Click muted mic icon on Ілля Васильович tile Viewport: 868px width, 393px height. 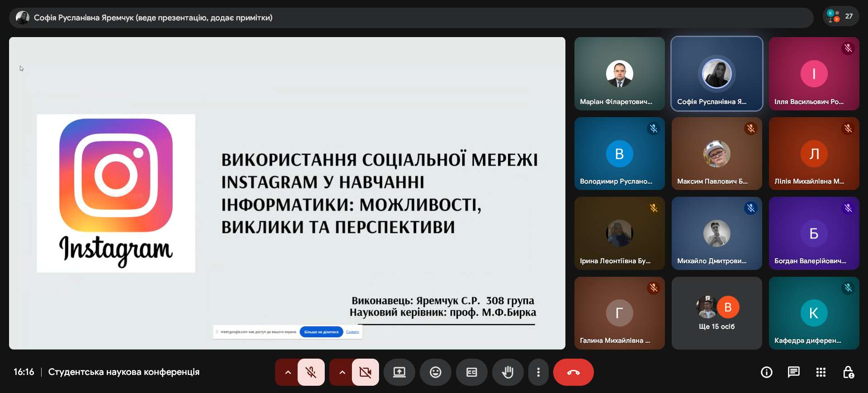(x=848, y=48)
